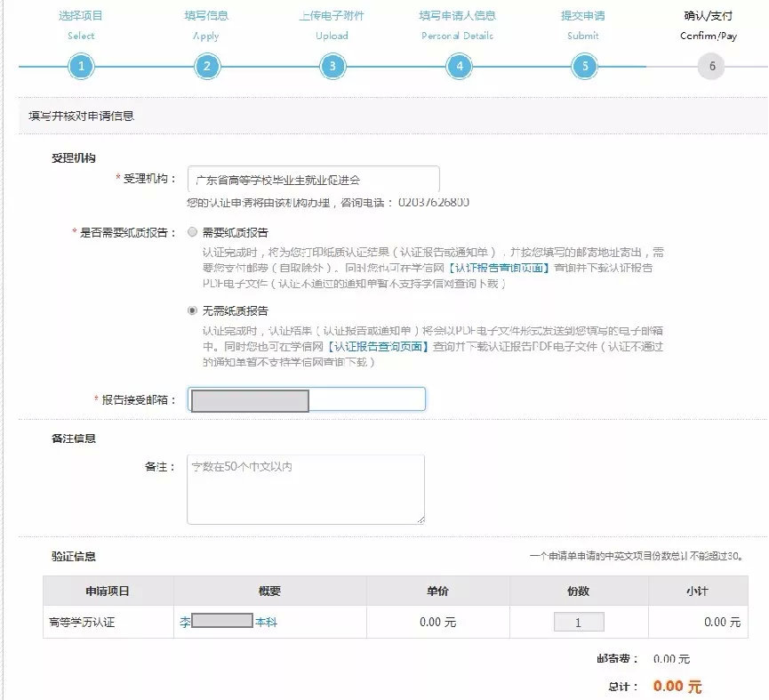Click the 份数 quantity field showing 1
Image resolution: width=769 pixels, height=700 pixels.
coord(578,623)
